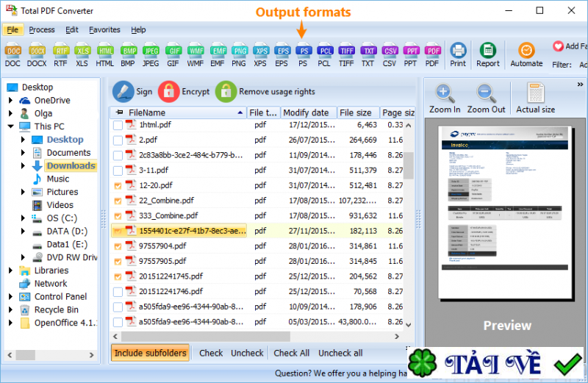This screenshot has width=588, height=383.
Task: Open the Favorites menu
Action: point(104,29)
